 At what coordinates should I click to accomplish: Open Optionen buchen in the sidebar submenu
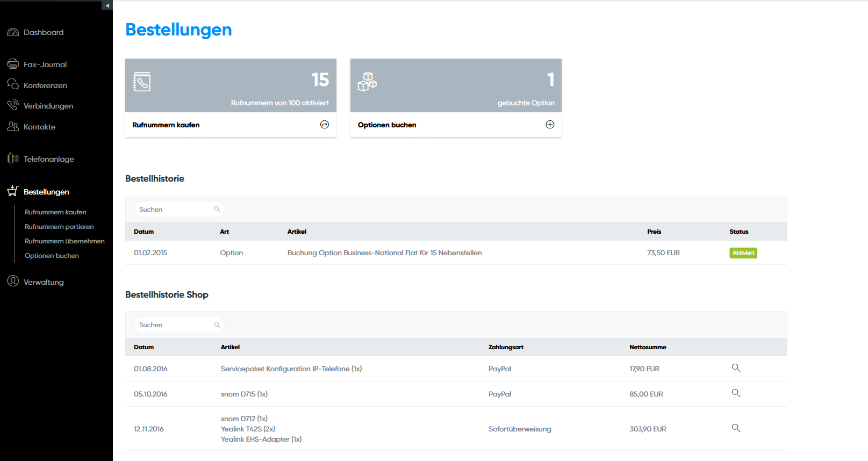click(52, 256)
